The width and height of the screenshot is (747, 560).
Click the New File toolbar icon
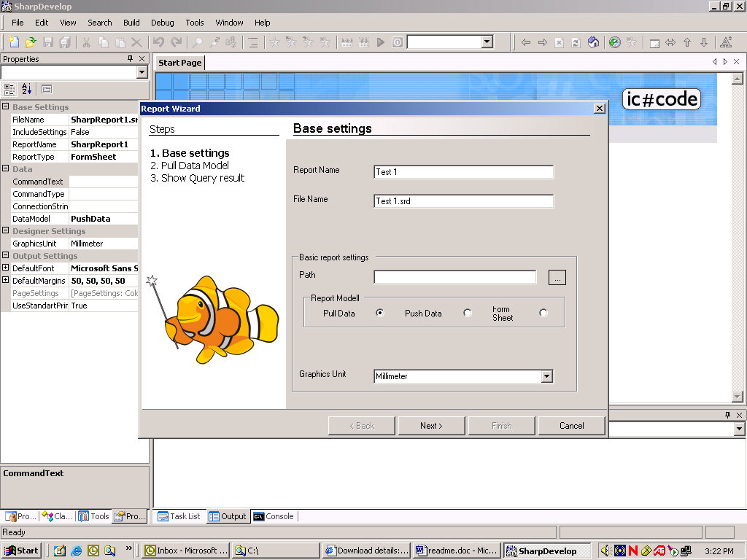pos(14,42)
